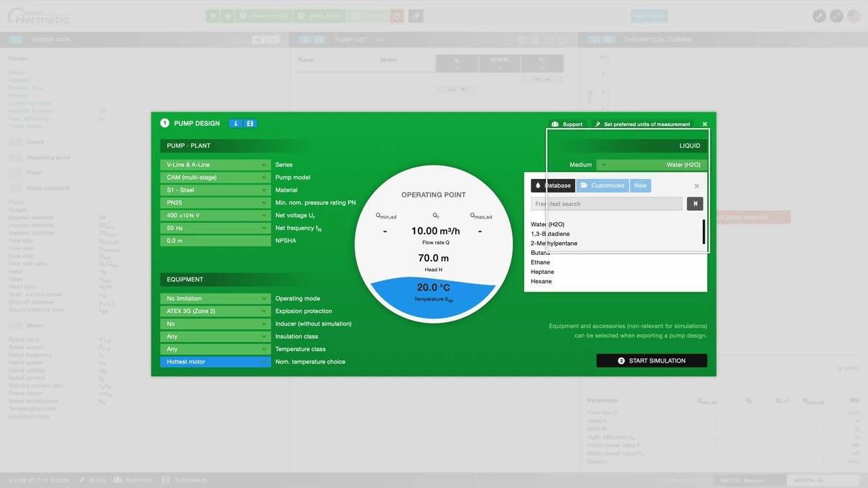Screen dimensions: 868x488
Task: Close the liquid selection popup
Action: 696,186
